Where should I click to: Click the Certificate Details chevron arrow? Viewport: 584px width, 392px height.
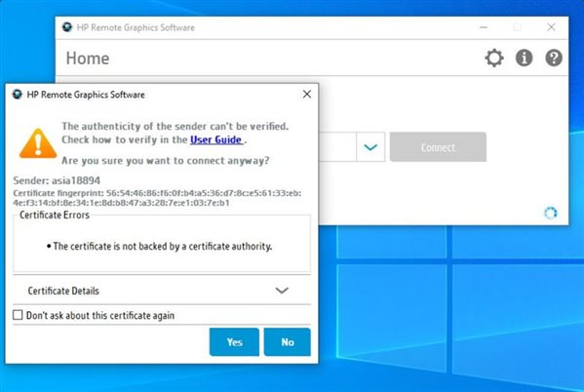(282, 291)
